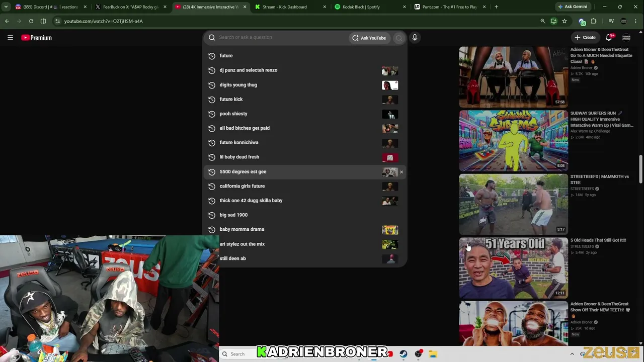Click the Create button
The height and width of the screenshot is (362, 644).
[x=585, y=38]
